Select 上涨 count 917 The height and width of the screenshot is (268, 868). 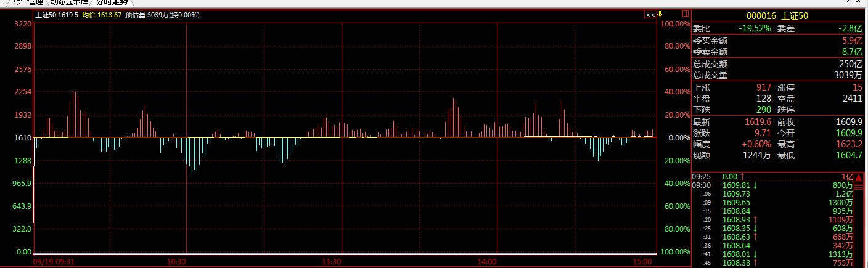[x=764, y=88]
